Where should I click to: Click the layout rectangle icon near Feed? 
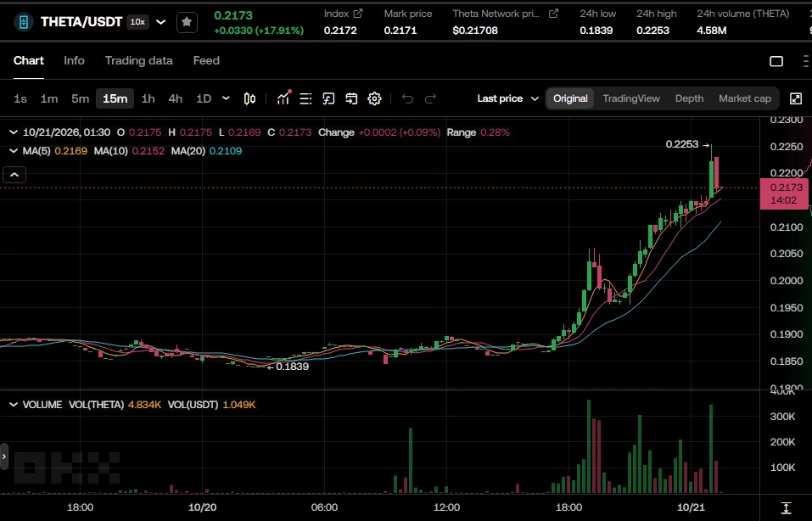tap(776, 61)
